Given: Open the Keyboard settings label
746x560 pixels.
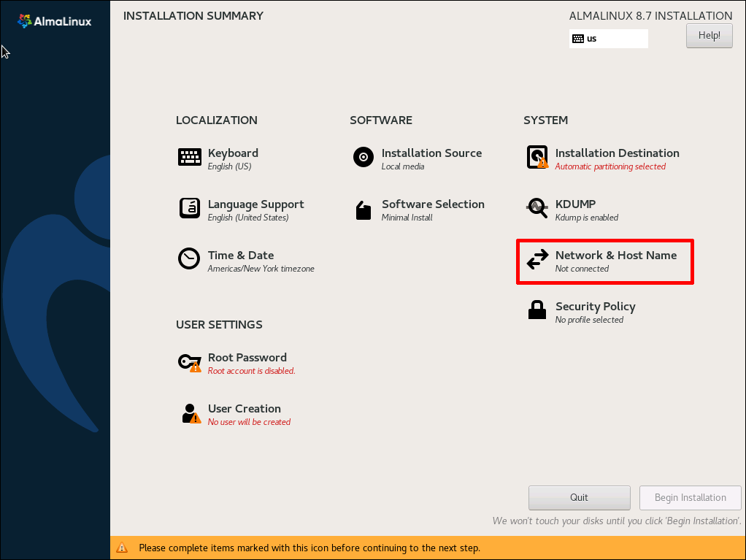Looking at the screenshot, I should tap(233, 153).
